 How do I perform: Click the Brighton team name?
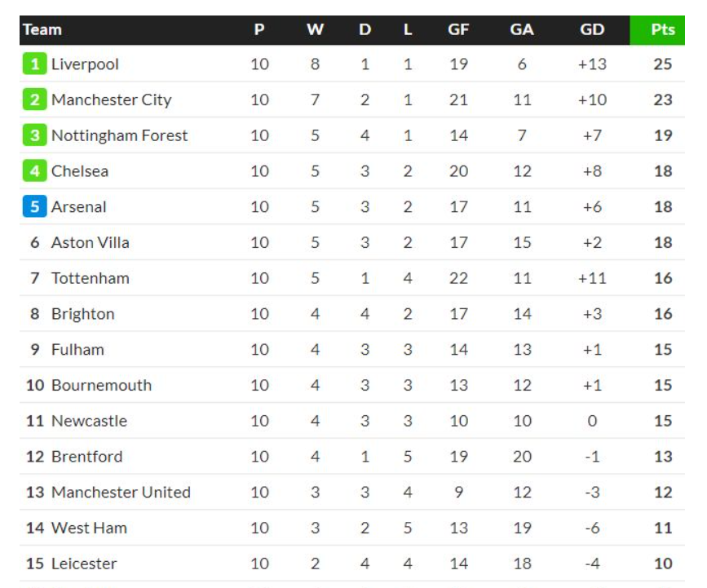(83, 314)
